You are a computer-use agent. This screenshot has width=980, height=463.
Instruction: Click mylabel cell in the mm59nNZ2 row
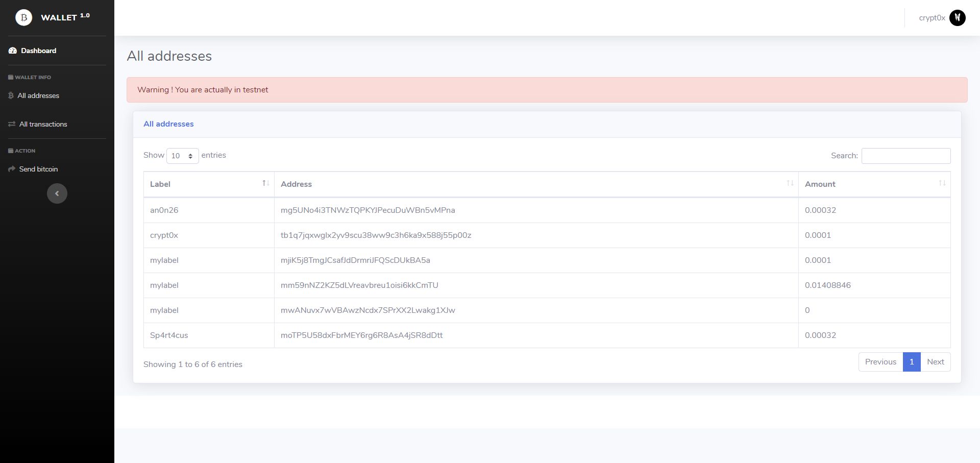pyautogui.click(x=209, y=285)
